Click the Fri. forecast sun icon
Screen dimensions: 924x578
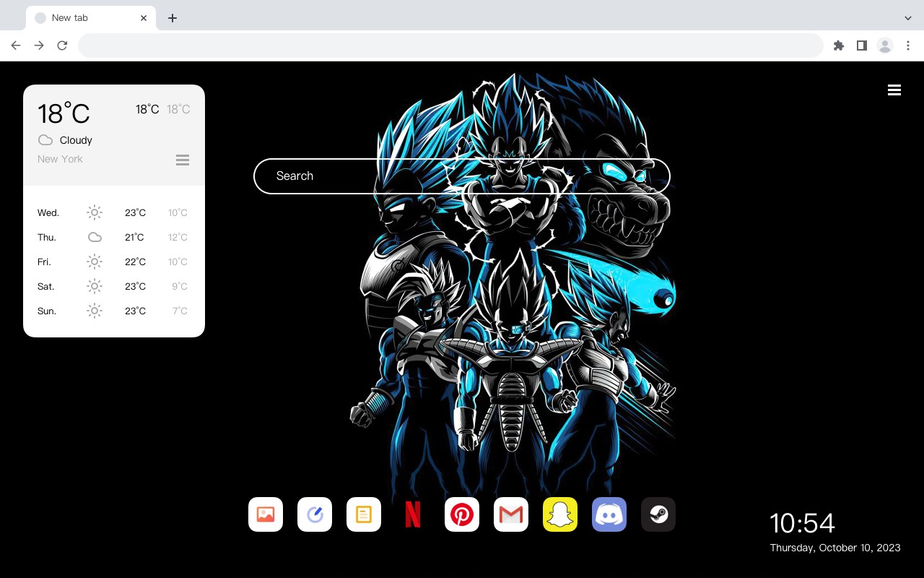[95, 262]
